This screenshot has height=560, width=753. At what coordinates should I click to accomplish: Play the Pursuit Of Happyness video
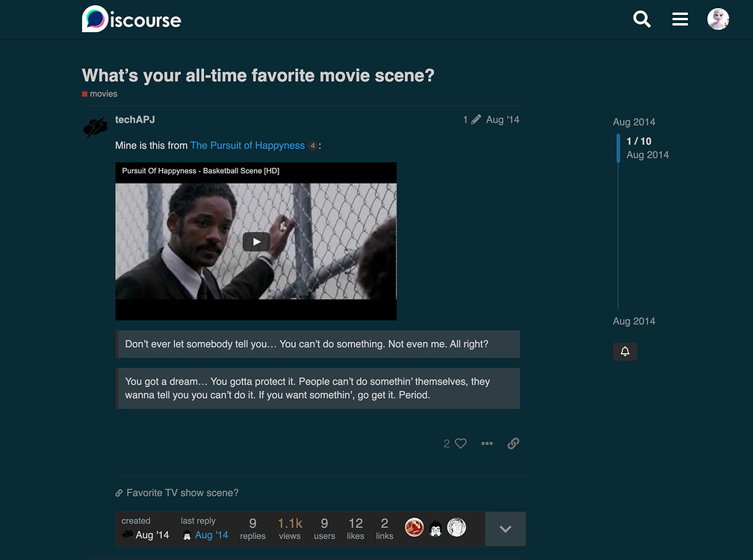click(x=256, y=241)
